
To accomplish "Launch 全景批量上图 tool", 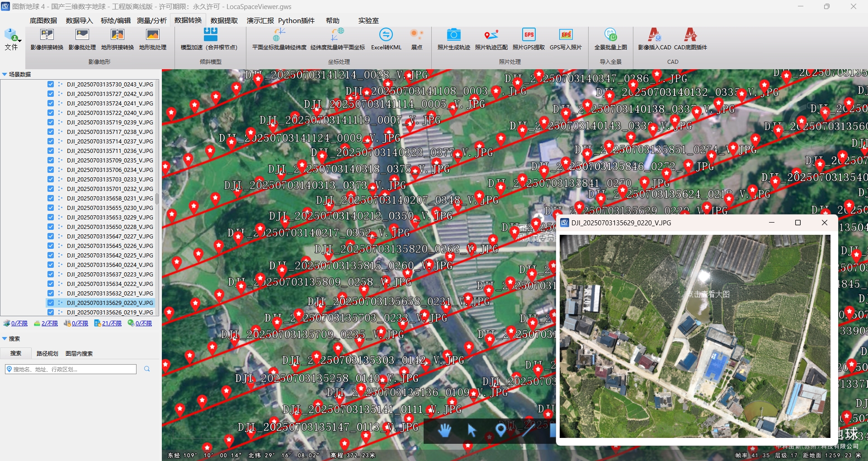I will pos(611,39).
